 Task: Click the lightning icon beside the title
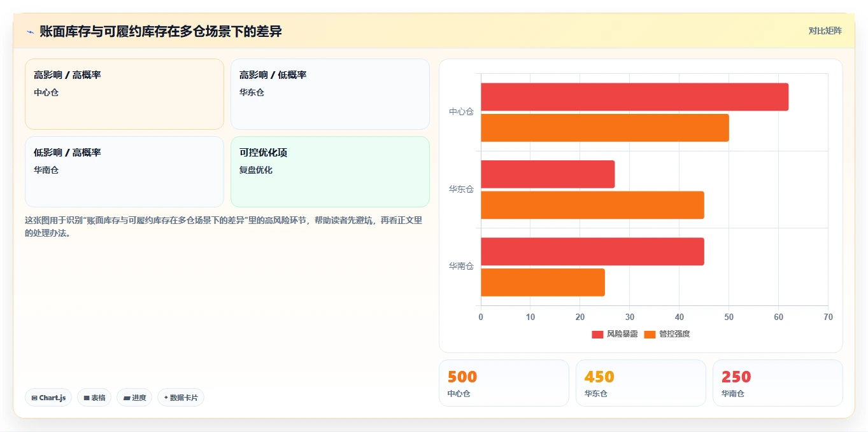[x=31, y=32]
